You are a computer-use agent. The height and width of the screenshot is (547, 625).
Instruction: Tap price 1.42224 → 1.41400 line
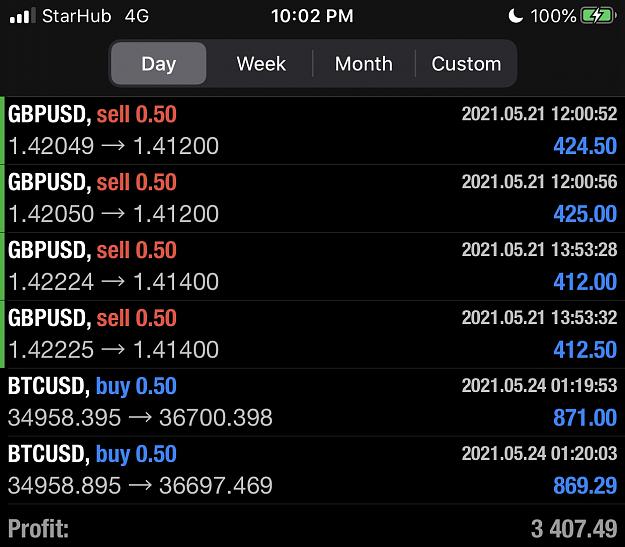pyautogui.click(x=113, y=282)
